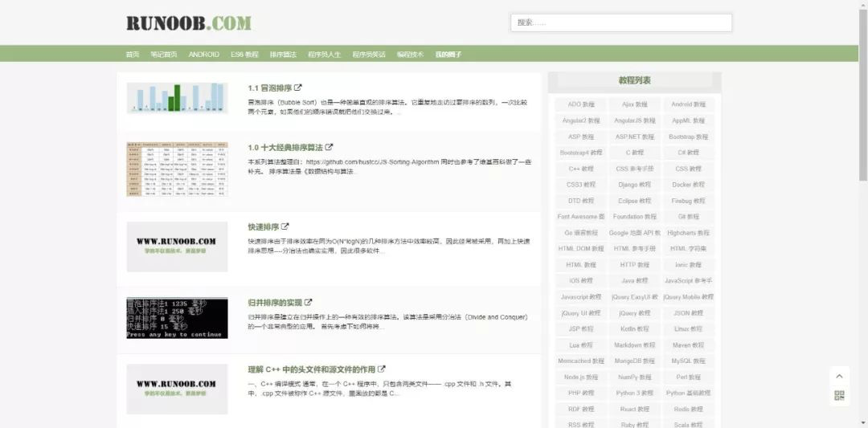Screen dimensions: 868x428
Task: Click the external-link icon beside 快速排序
Action: tap(285, 226)
